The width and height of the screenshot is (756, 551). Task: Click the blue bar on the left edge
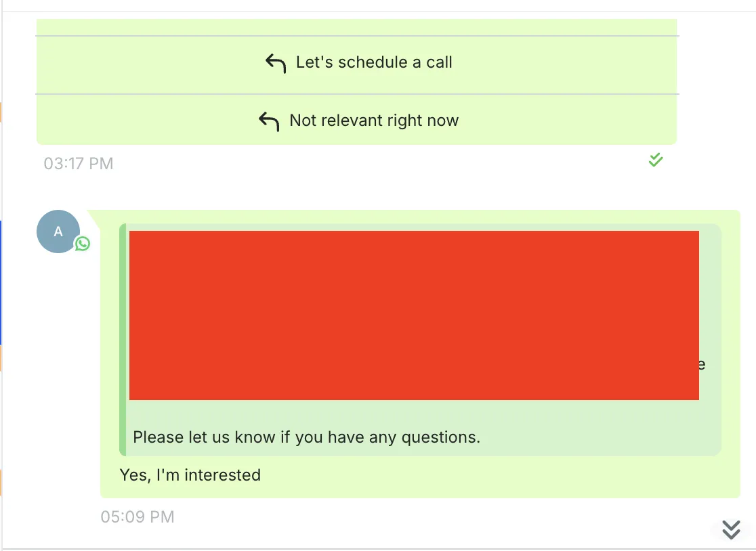1,283
